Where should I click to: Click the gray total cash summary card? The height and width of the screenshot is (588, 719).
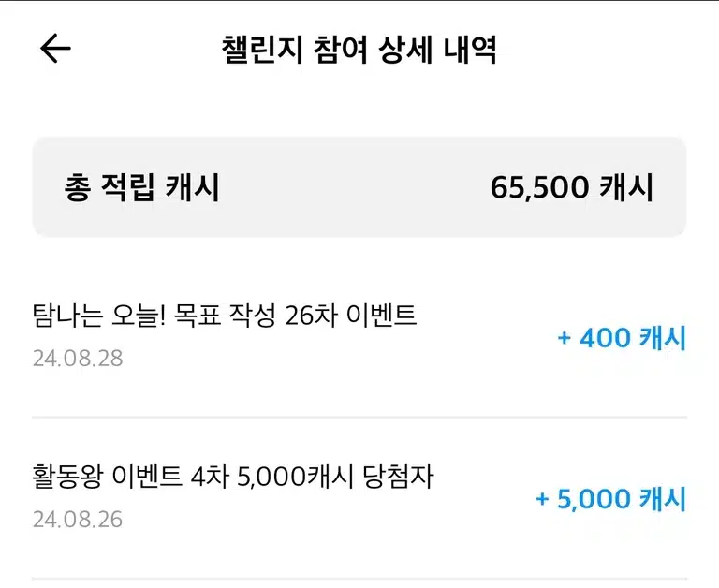coord(359,186)
